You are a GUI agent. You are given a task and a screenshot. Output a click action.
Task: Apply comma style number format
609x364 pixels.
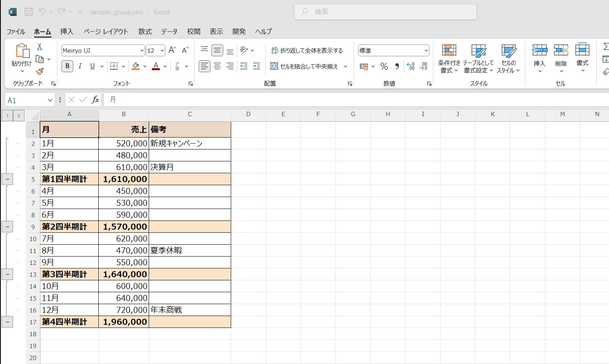(x=397, y=66)
